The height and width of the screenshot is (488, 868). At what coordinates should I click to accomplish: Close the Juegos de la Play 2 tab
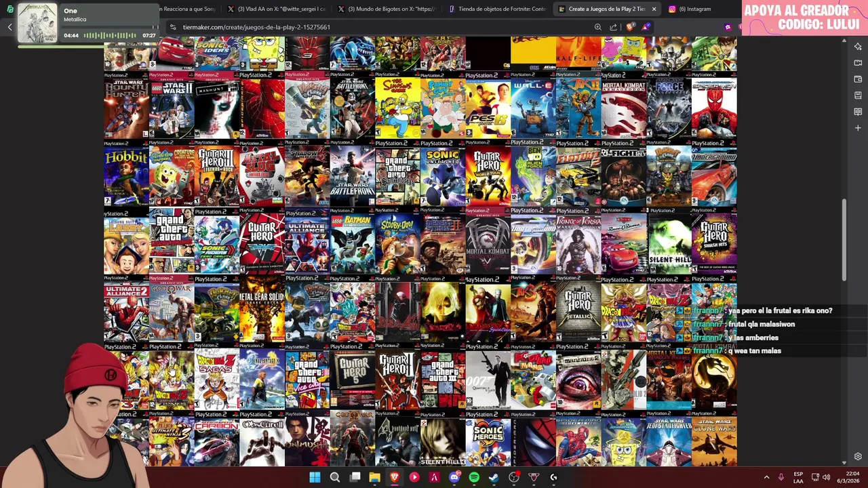point(654,9)
